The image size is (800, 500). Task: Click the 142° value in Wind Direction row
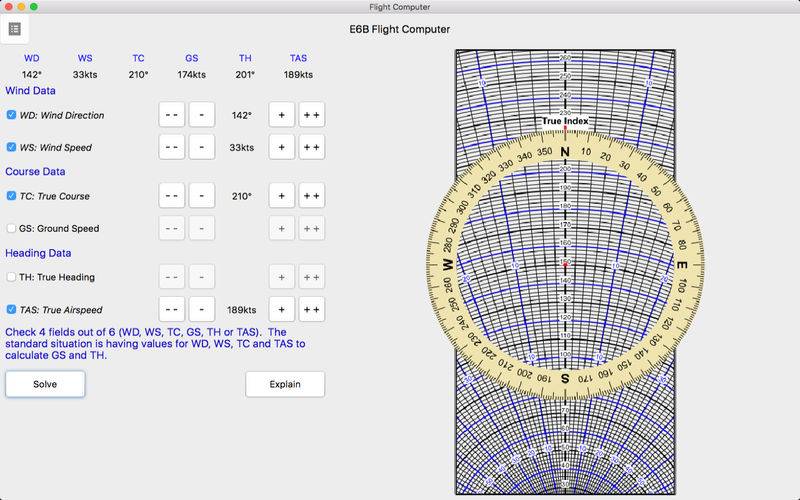pyautogui.click(x=241, y=115)
